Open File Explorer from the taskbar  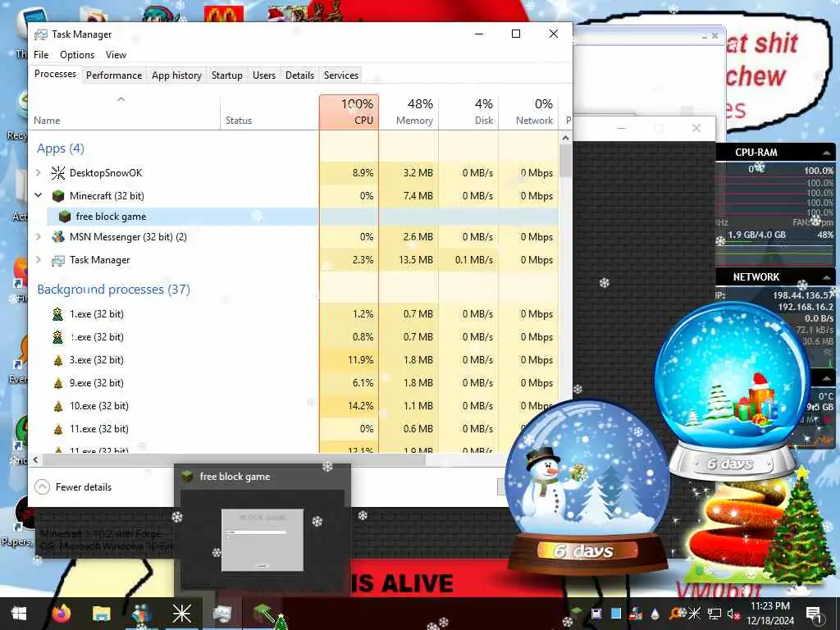(x=101, y=614)
